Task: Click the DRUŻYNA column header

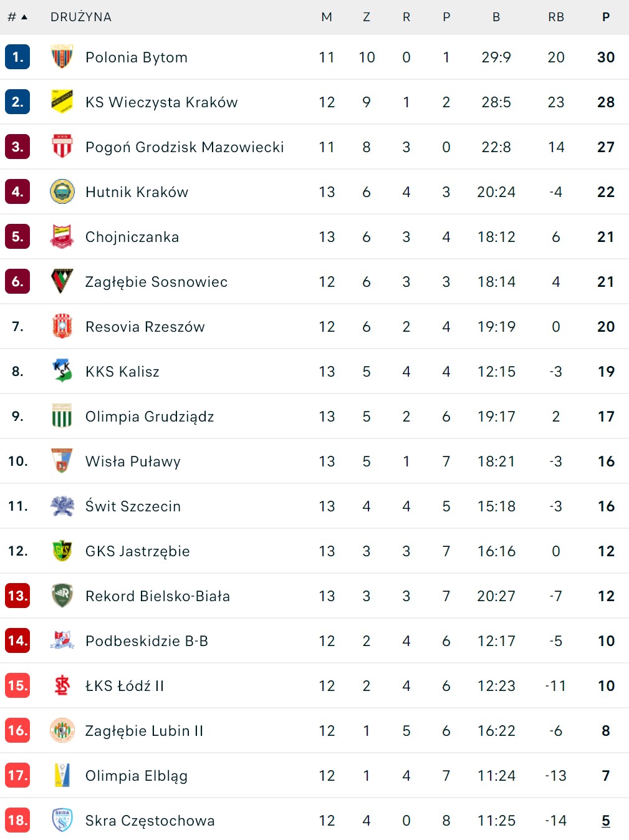Action: coord(81,17)
